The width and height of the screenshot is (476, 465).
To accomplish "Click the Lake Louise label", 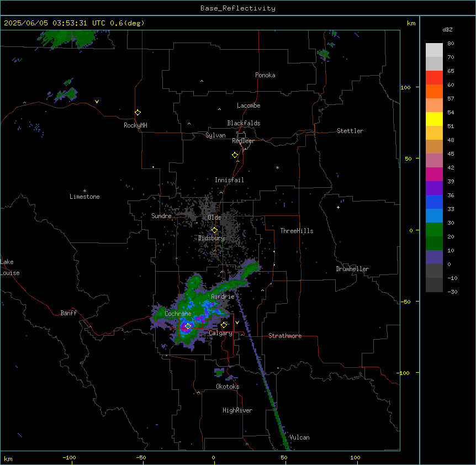I will (x=10, y=267).
